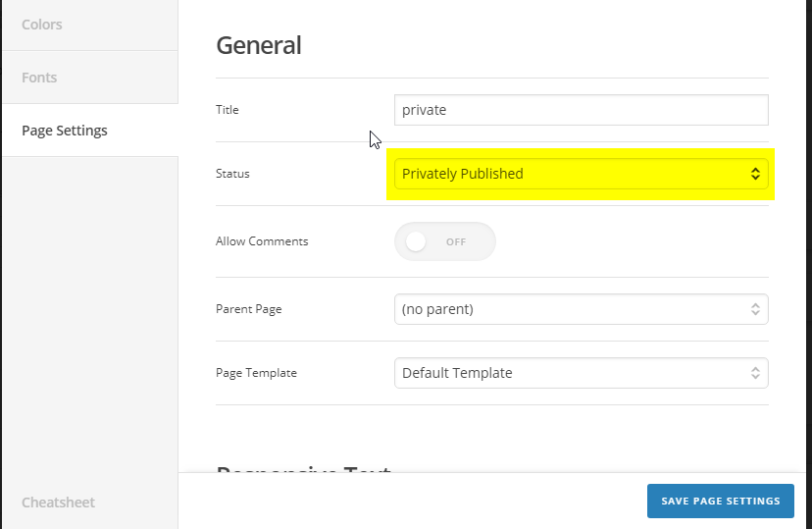The image size is (812, 529).
Task: Click the 'Allow Comments' label
Action: coord(262,241)
